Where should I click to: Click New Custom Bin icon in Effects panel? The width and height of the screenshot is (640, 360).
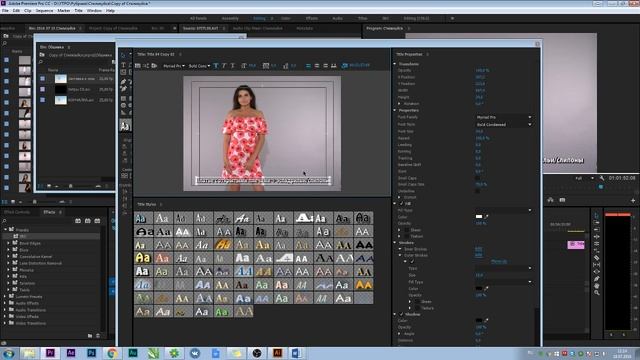(x=90, y=336)
